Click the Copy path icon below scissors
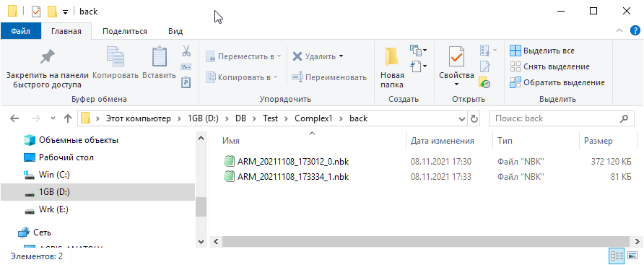644x265 pixels. point(186,67)
